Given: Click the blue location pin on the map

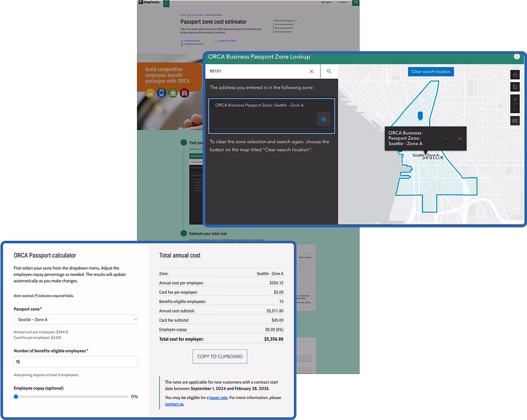Looking at the screenshot, I should point(420,116).
